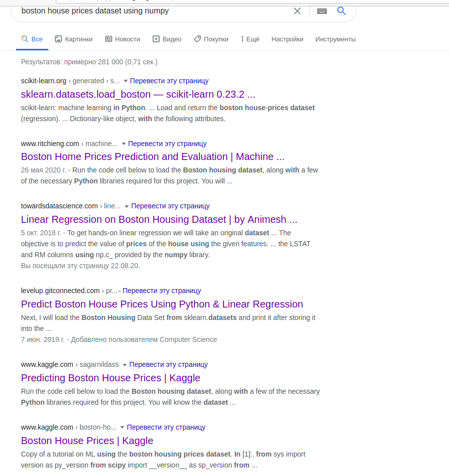Switch to the Новости tab
Viewport: 449px width, 476px height.
click(x=123, y=39)
